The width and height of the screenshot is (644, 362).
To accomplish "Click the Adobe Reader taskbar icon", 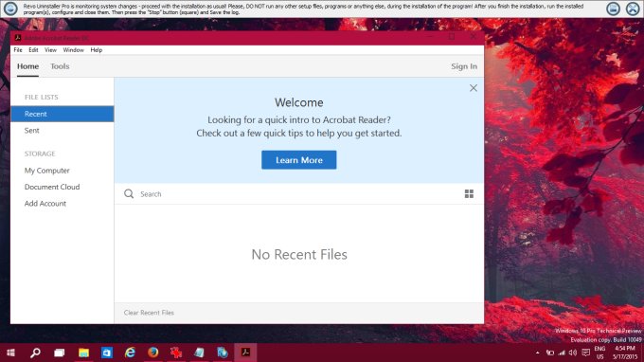I will pos(245,353).
